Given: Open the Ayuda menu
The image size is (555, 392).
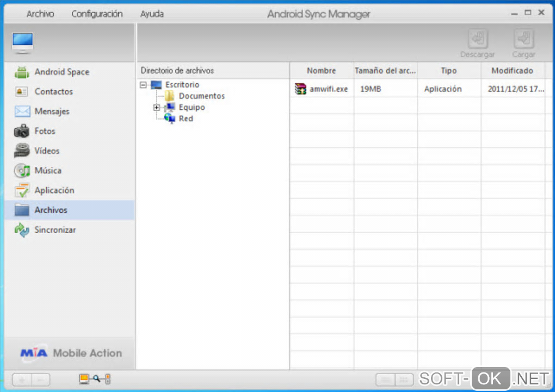Looking at the screenshot, I should point(152,14).
